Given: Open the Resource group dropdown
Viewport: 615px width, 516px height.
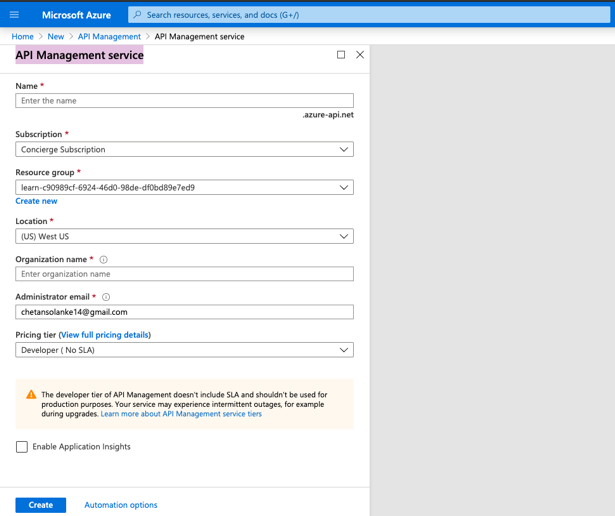Looking at the screenshot, I should tap(184, 187).
